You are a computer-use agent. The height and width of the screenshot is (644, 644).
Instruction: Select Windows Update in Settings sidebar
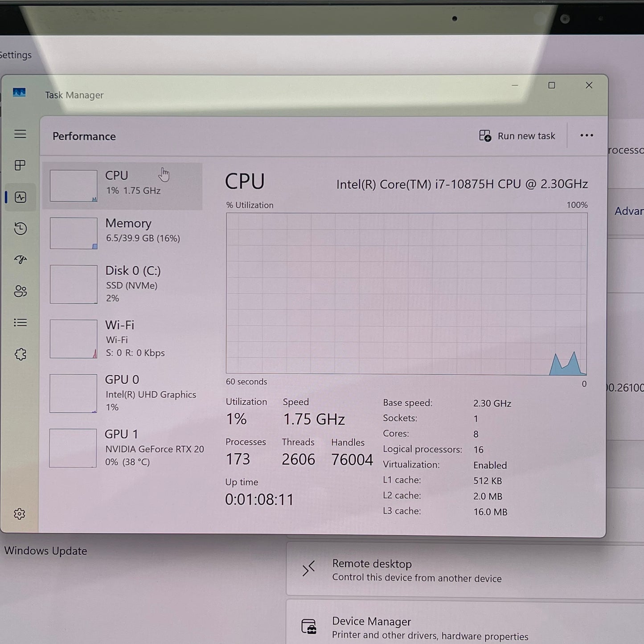click(x=45, y=551)
